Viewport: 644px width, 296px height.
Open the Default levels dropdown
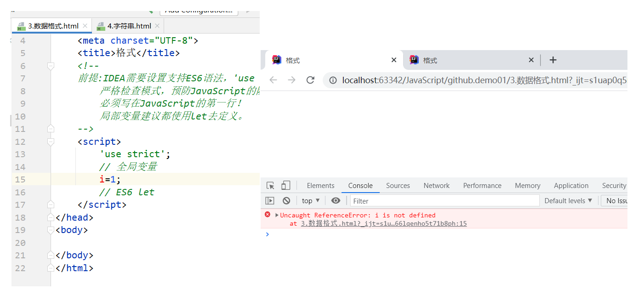pyautogui.click(x=568, y=201)
